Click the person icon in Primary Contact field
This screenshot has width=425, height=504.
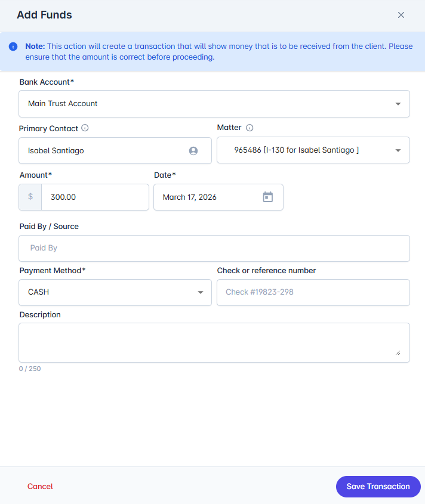coord(193,151)
